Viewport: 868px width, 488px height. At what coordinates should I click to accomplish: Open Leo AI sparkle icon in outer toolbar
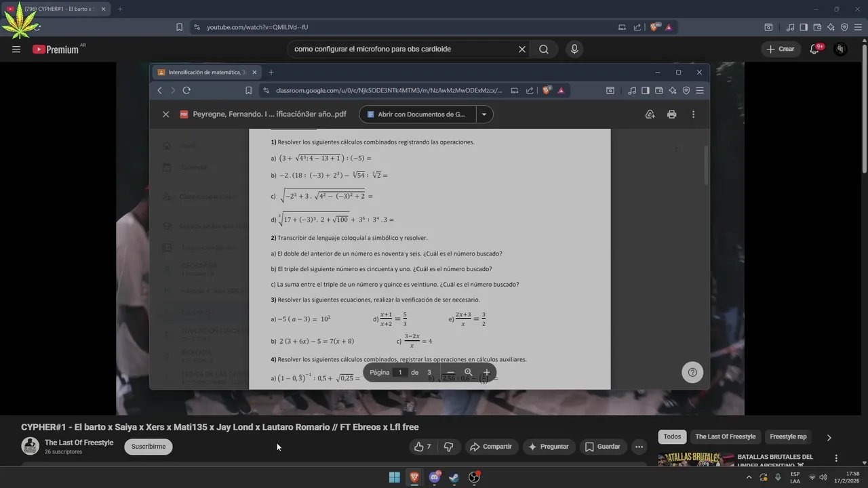(x=831, y=27)
